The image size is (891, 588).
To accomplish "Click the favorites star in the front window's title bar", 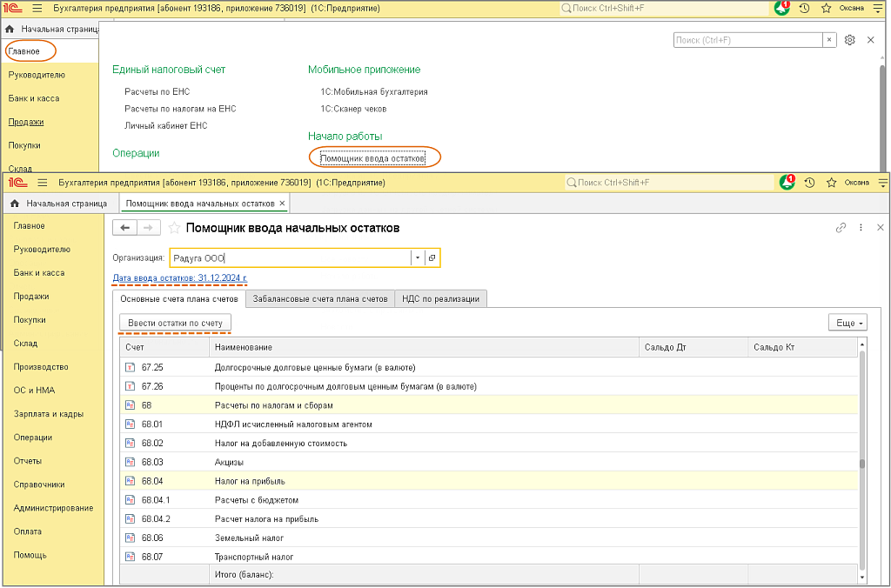I will (x=831, y=183).
